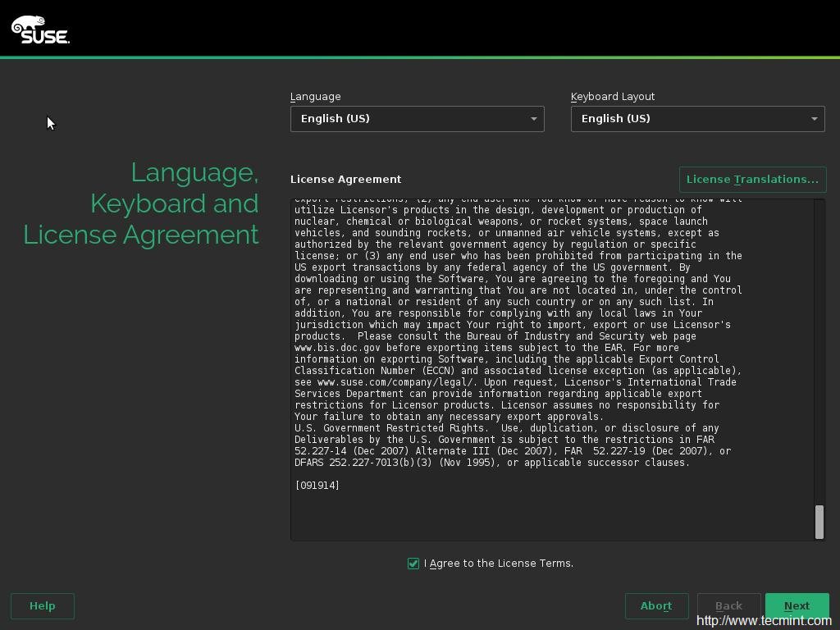This screenshot has width=840, height=630.
Task: Uncheck the license agreement checkbox
Action: (413, 564)
